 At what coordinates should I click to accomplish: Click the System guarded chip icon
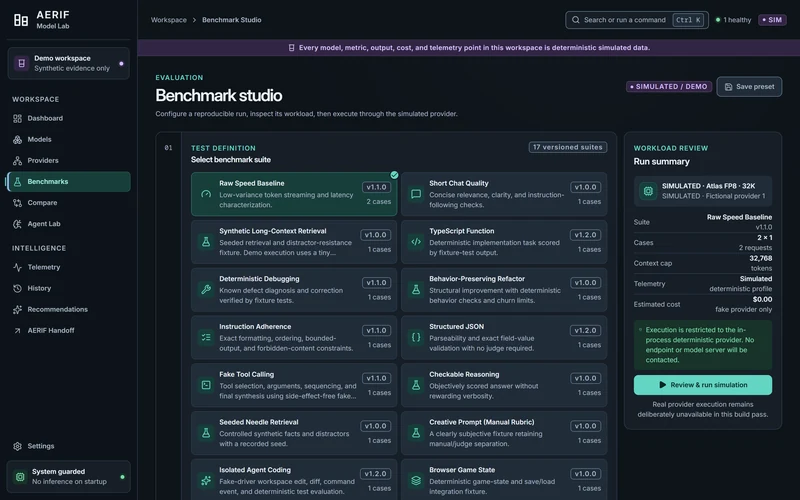20,477
